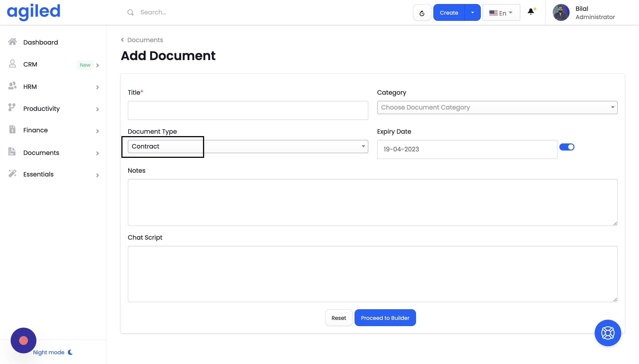This screenshot has width=639, height=364.
Task: Click the Finance invoice icon
Action: click(12, 130)
